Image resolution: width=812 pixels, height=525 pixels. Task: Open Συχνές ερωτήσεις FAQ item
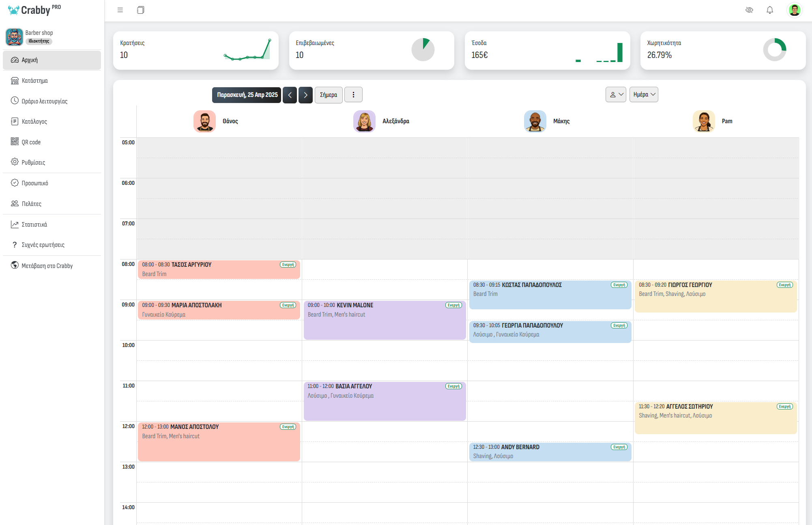click(x=43, y=245)
